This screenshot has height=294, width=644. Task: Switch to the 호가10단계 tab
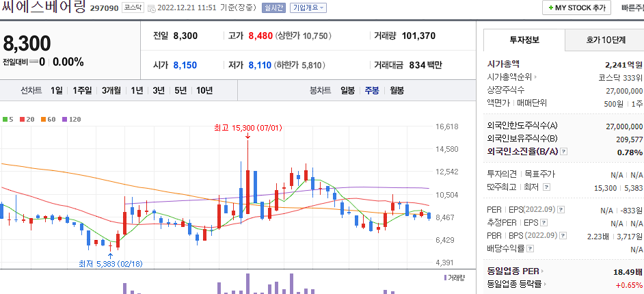(606, 40)
